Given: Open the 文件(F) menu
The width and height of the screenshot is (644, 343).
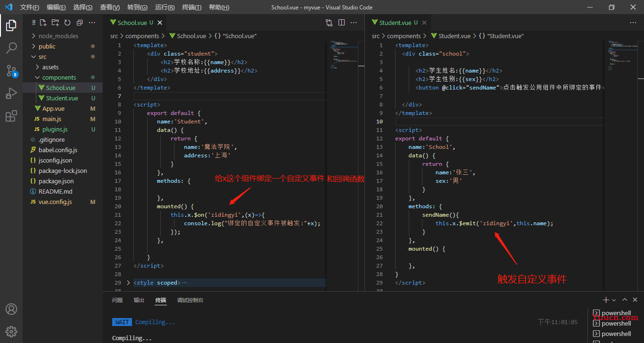Looking at the screenshot, I should tap(30, 7).
